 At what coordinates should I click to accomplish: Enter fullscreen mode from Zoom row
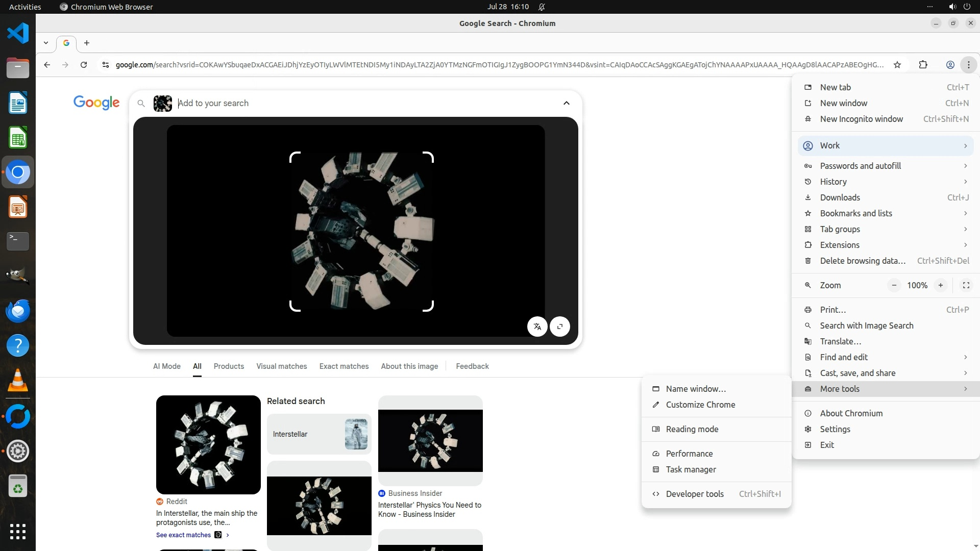(966, 285)
